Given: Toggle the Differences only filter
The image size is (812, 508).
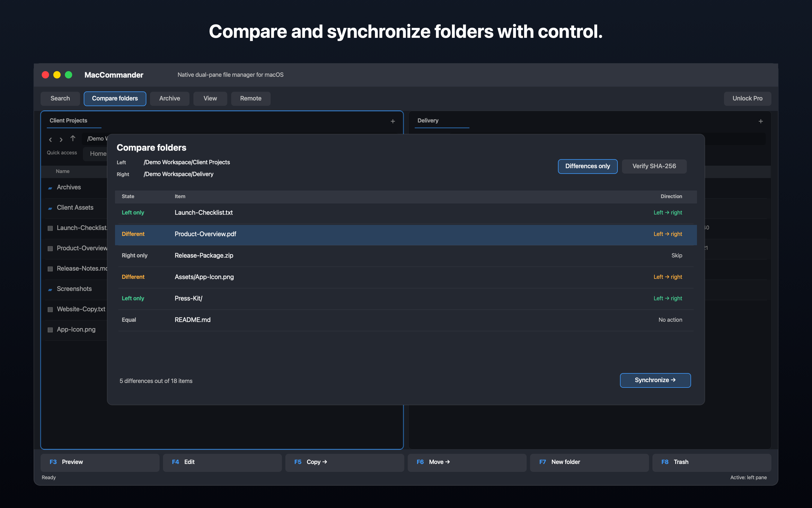Looking at the screenshot, I should click(x=588, y=166).
